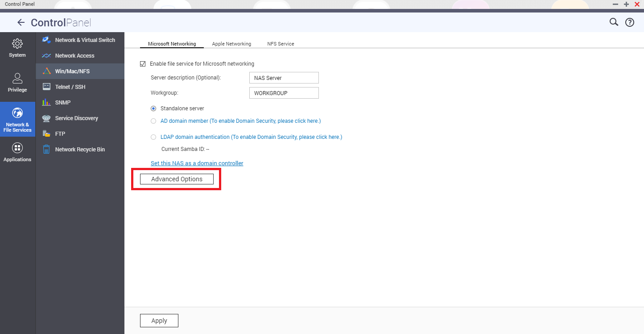Click the Workgroup input field
The image size is (644, 334).
click(284, 93)
